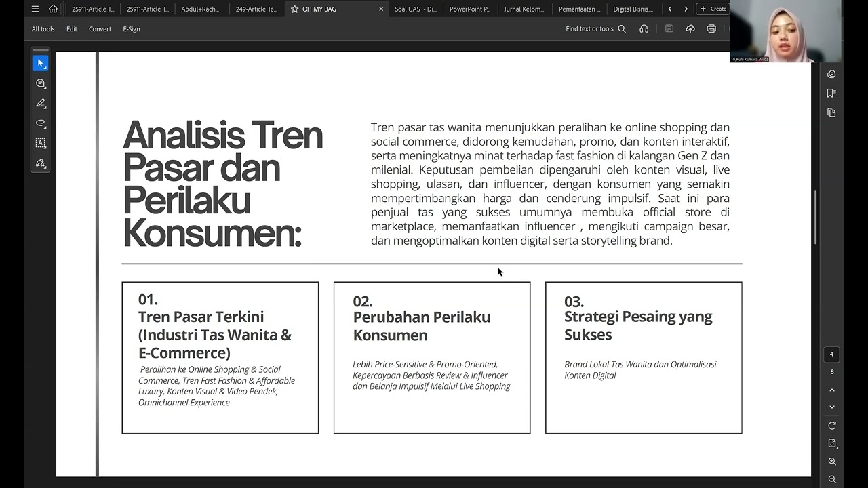
Task: Star the OH MY BAG document
Action: pyautogui.click(x=294, y=9)
